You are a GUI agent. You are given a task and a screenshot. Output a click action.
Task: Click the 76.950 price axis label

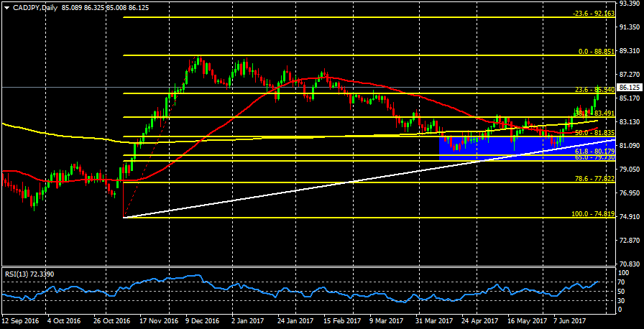click(x=630, y=193)
